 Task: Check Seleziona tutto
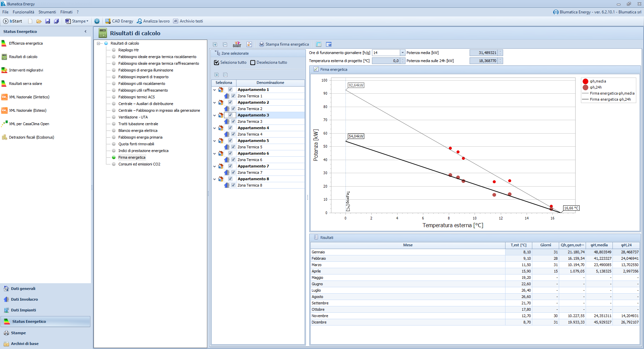point(217,62)
